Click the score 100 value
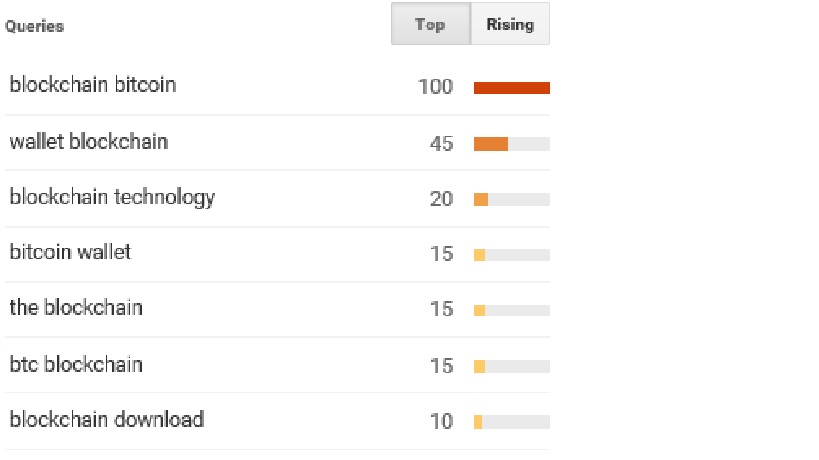The height and width of the screenshot is (460, 819). tap(436, 87)
